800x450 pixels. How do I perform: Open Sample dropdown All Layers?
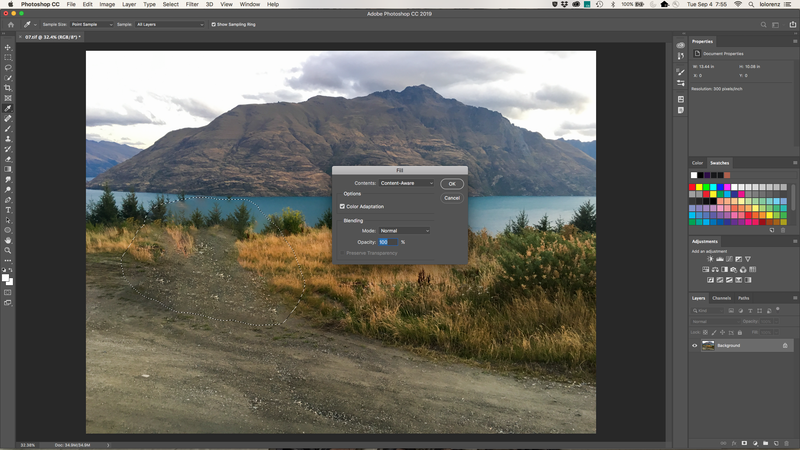click(x=170, y=24)
